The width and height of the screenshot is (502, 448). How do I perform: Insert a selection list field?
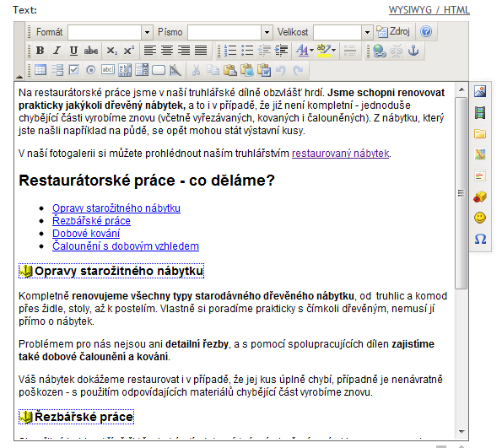pos(142,70)
